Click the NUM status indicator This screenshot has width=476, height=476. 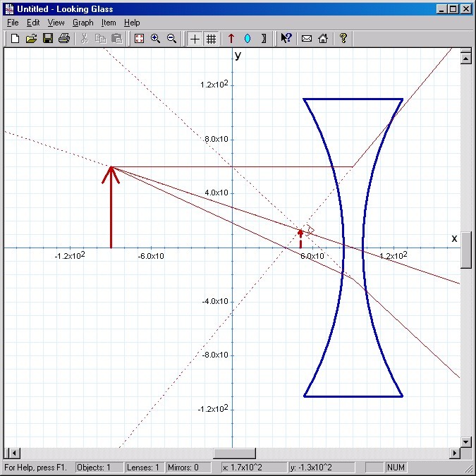click(x=396, y=468)
